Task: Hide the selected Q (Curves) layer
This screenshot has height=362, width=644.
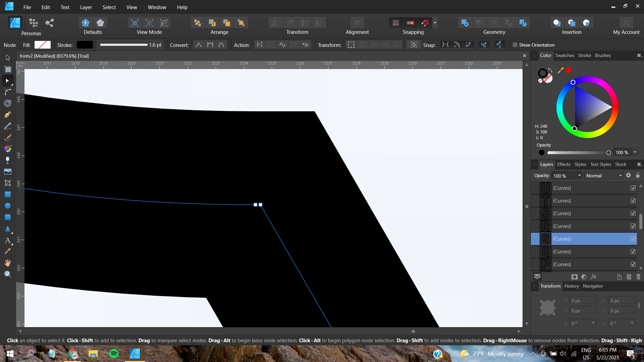Action: coord(633,239)
